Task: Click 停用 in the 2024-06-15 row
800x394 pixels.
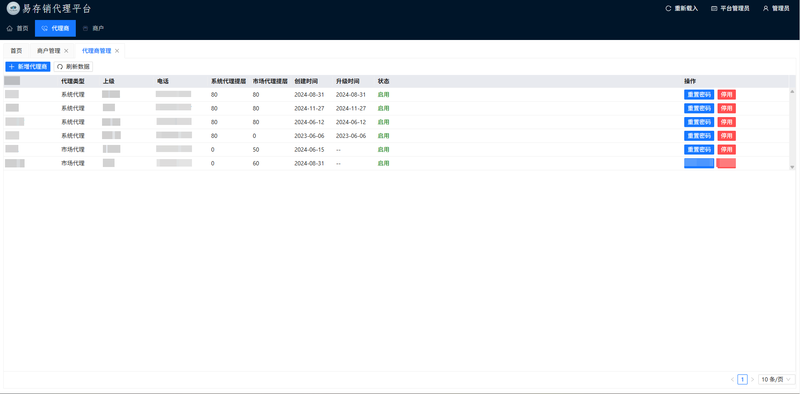Action: [727, 150]
